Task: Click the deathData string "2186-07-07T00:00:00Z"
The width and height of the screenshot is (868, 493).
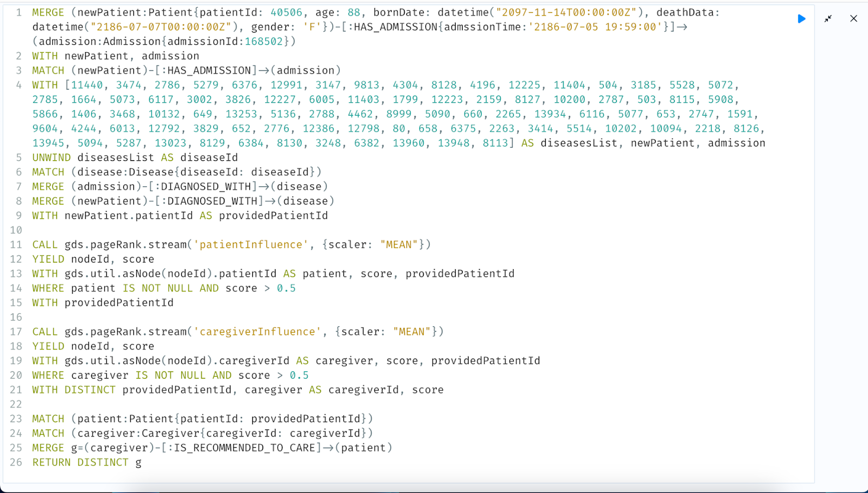Action: [x=161, y=27]
